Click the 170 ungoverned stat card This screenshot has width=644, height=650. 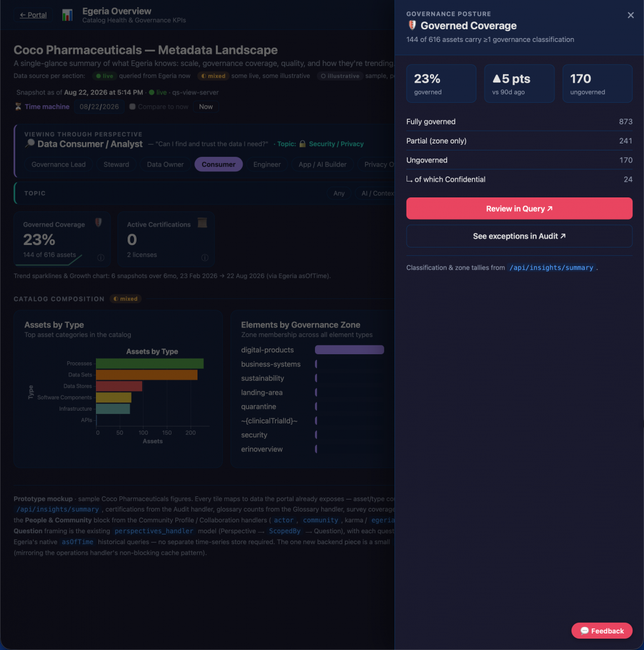(x=597, y=83)
